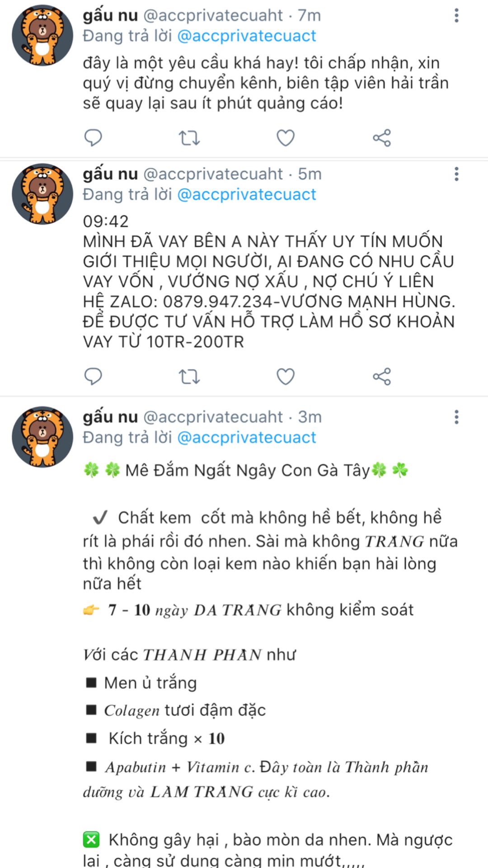
Task: Open @accprivatecuact link in the 3m tweet
Action: coord(247,438)
